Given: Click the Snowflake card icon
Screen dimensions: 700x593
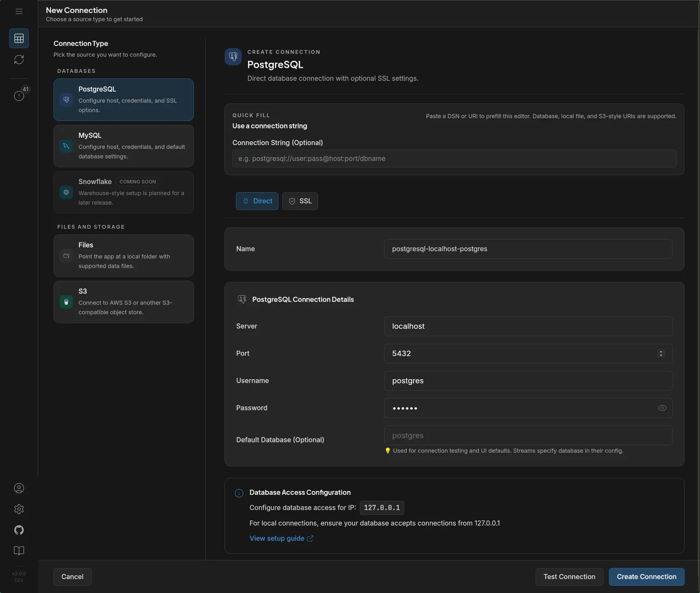Looking at the screenshot, I should tap(66, 192).
